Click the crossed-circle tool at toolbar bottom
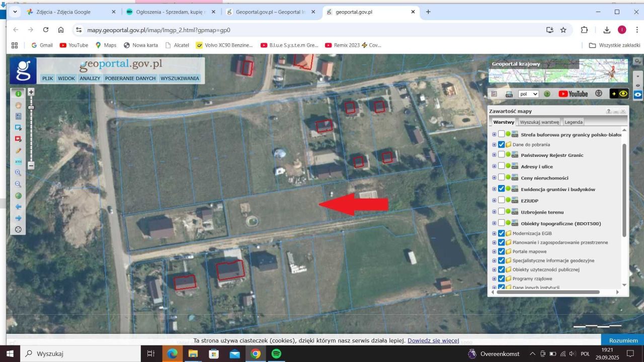 tap(19, 230)
